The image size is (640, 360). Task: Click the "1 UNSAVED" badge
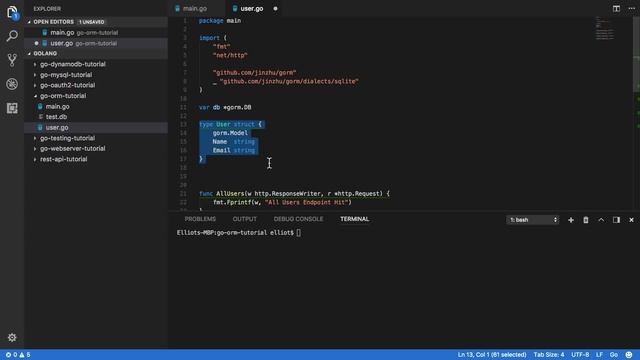[x=92, y=22]
